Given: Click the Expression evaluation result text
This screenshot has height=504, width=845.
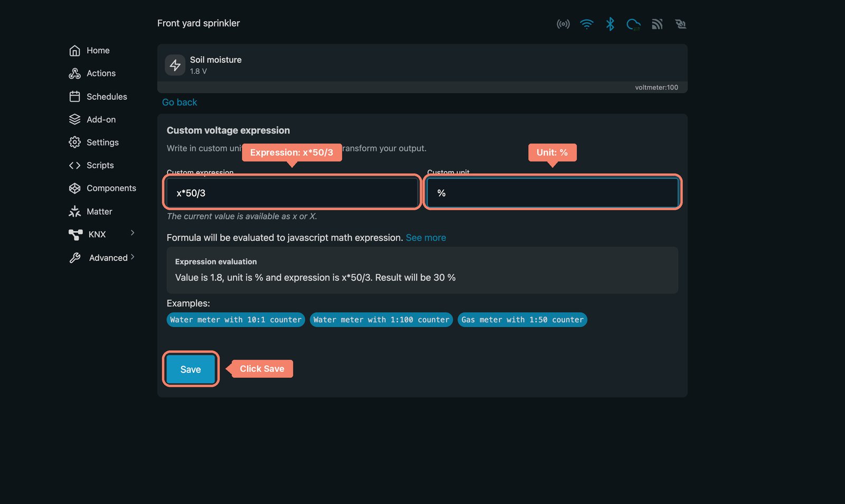Looking at the screenshot, I should (x=315, y=278).
